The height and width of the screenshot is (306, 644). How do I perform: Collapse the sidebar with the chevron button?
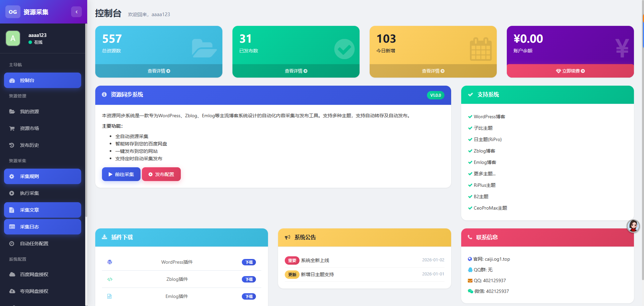[76, 12]
